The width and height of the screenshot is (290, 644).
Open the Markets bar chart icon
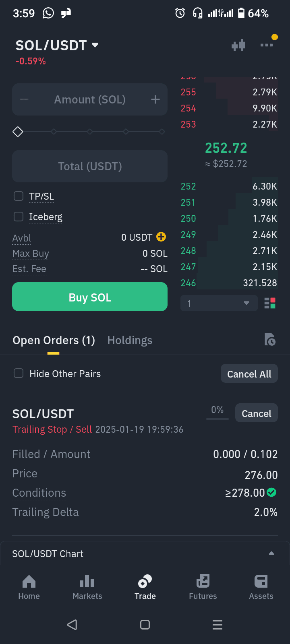87,581
